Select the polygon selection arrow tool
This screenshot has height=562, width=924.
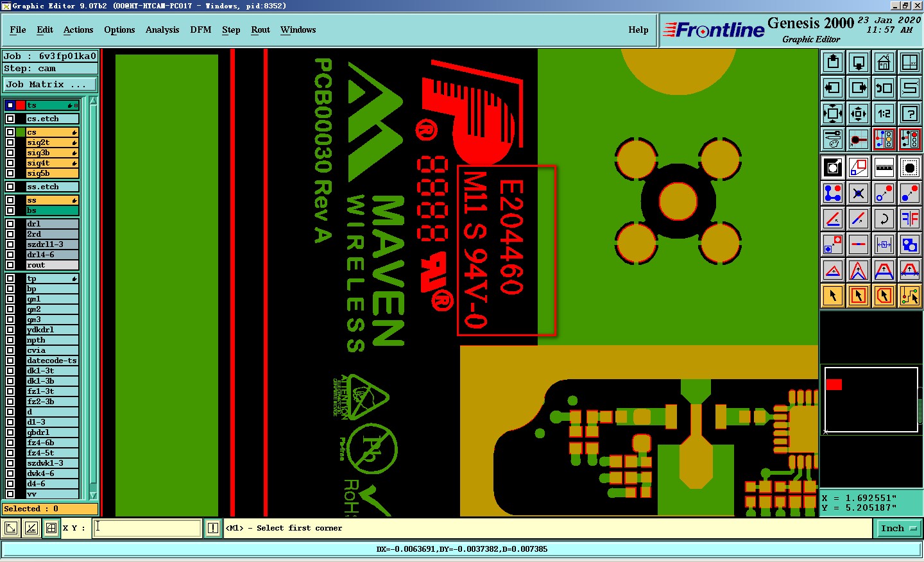(884, 296)
